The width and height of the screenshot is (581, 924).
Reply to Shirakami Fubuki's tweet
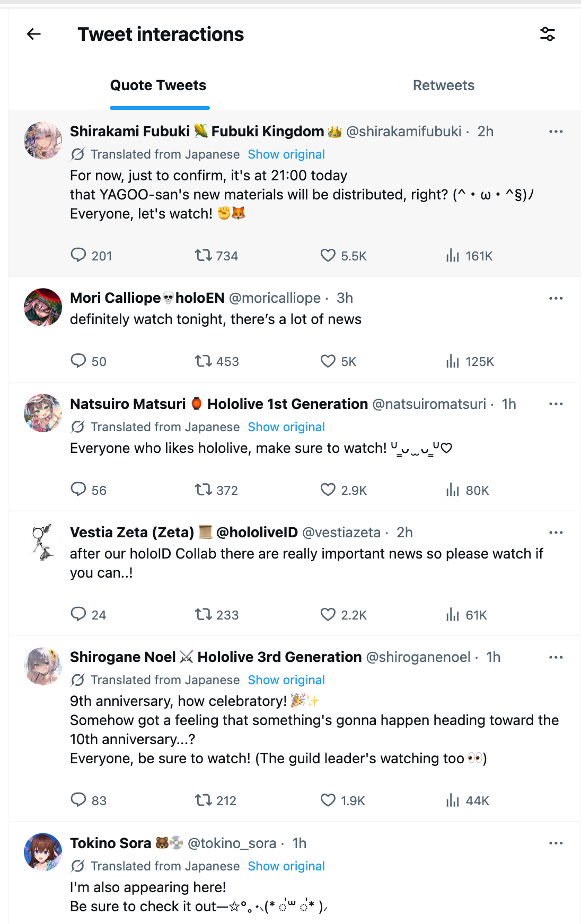(91, 256)
